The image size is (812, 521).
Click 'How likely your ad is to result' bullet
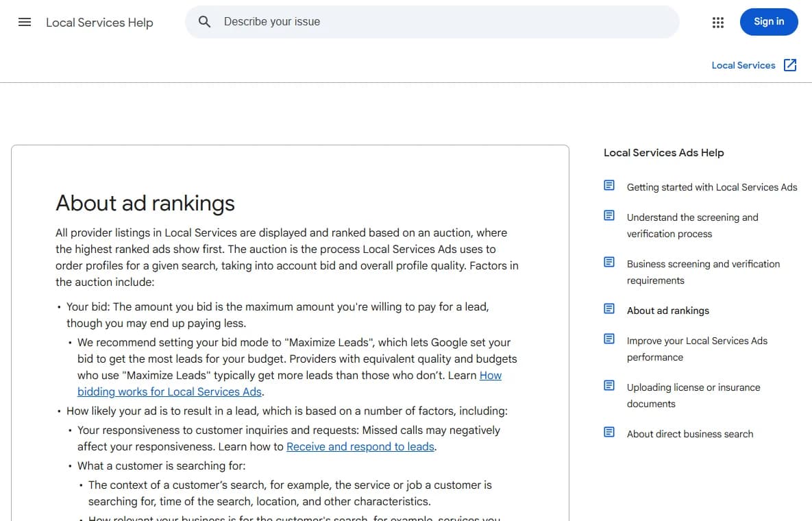pos(287,411)
